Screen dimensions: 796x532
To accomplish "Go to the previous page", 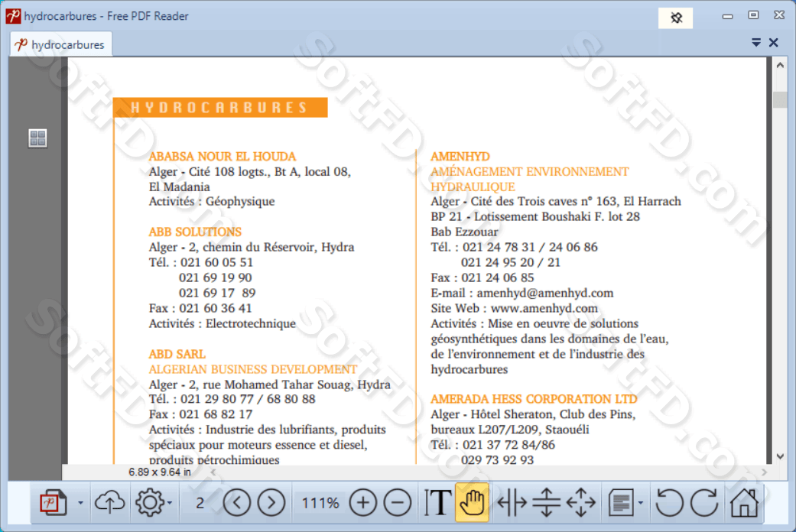I will click(236, 503).
